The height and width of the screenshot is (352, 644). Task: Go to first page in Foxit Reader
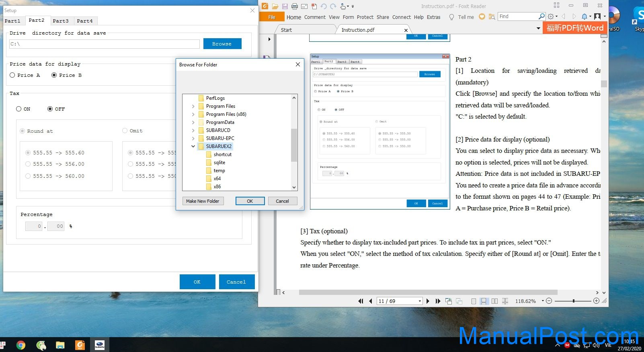pos(361,301)
